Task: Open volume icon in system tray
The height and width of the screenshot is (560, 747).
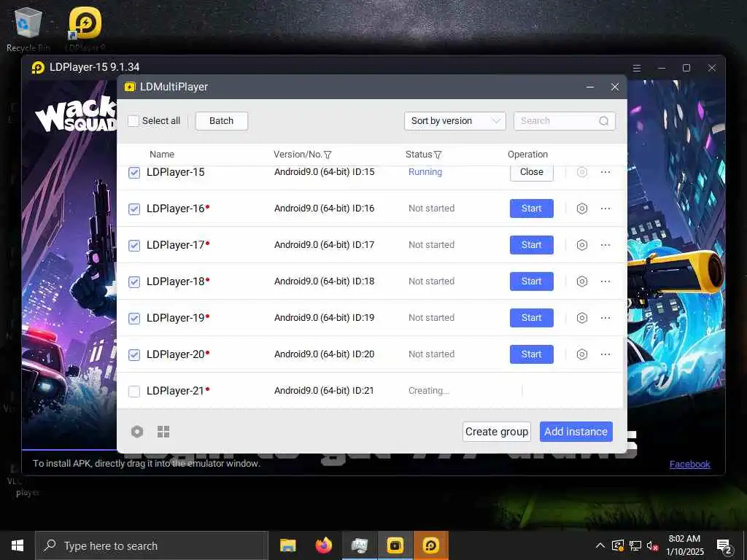Action: 652,545
